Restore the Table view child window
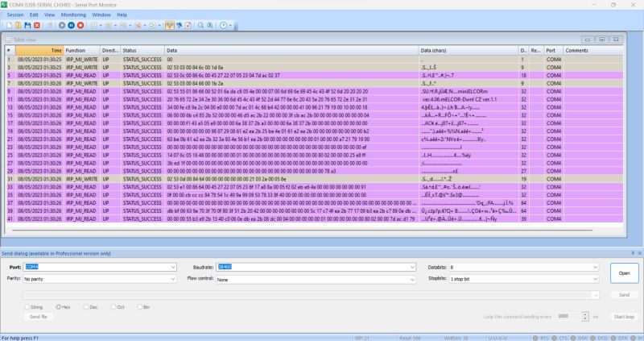 [x=601, y=40]
